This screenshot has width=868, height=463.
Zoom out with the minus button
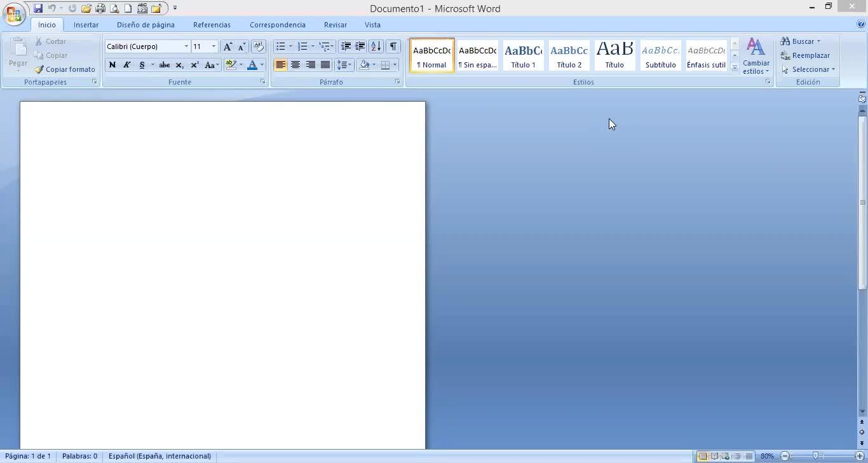tap(785, 456)
